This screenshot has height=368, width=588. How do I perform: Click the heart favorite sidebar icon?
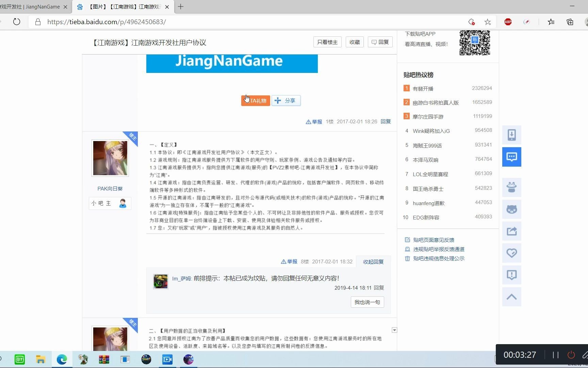click(x=512, y=253)
